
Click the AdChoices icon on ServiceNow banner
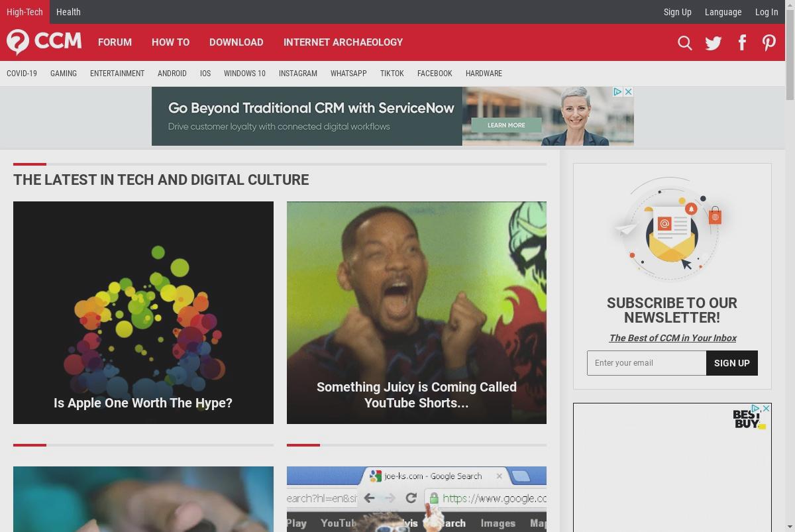click(x=617, y=91)
